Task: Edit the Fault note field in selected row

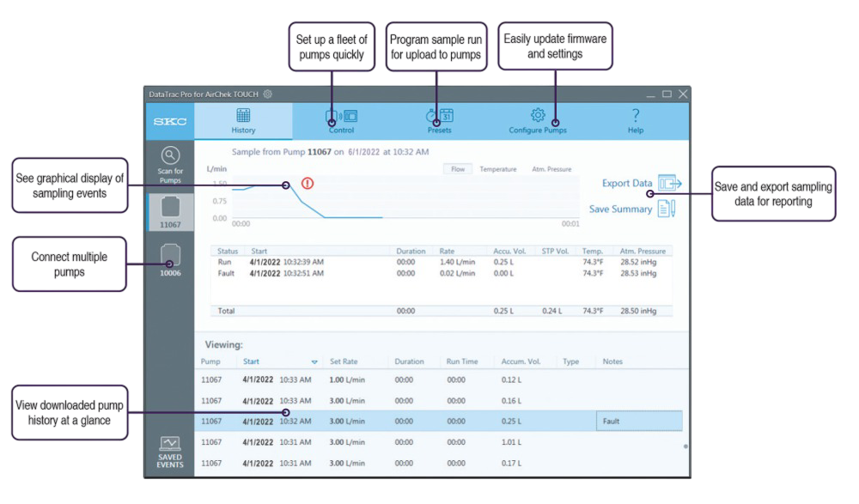Action: point(639,422)
